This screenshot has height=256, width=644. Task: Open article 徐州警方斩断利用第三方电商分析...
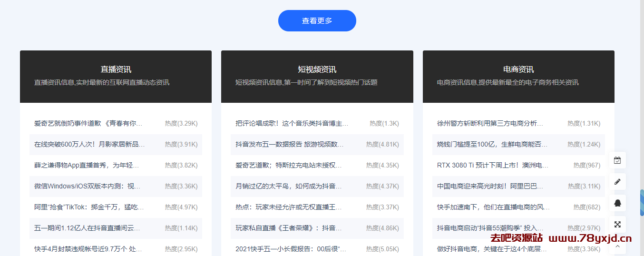point(490,123)
